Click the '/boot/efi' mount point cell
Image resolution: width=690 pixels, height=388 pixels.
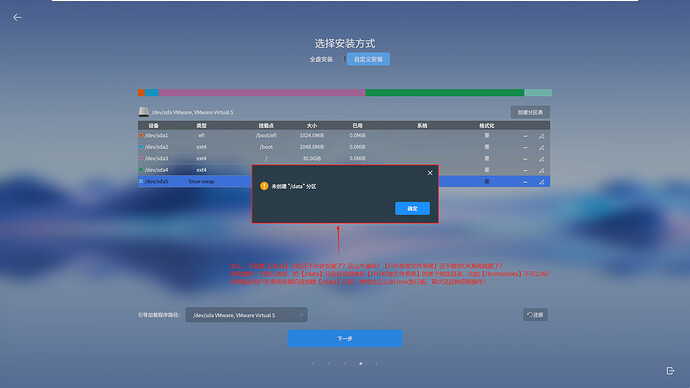click(x=266, y=135)
